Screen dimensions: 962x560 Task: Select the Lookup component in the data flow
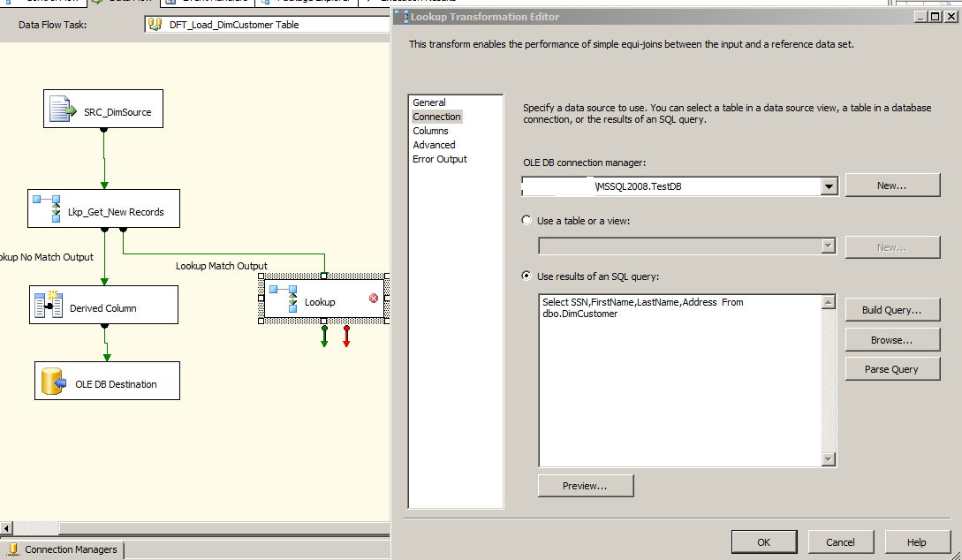tap(320, 301)
